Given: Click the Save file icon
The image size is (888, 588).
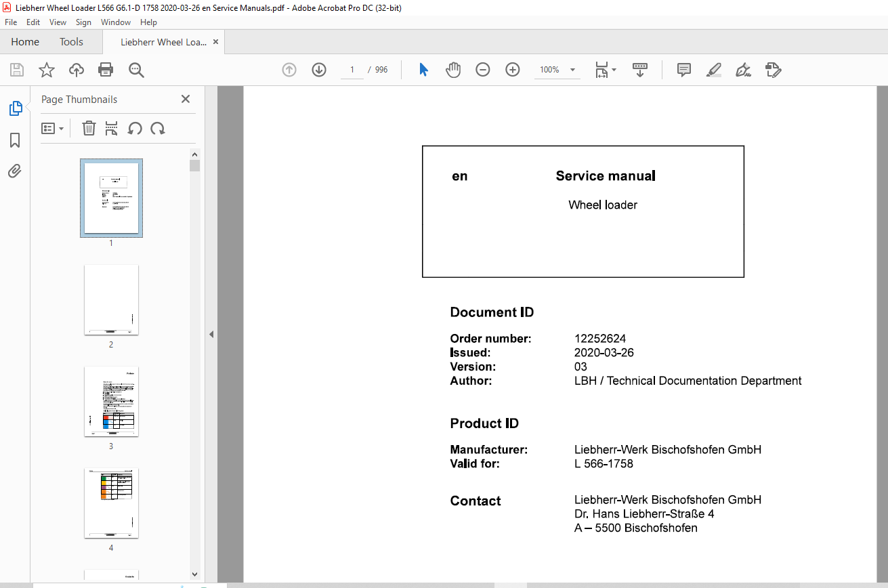Looking at the screenshot, I should (17, 70).
